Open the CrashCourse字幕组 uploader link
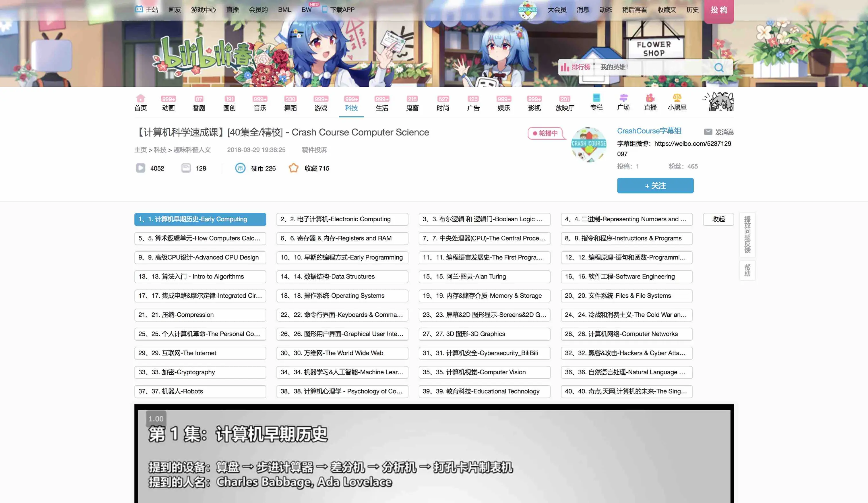The height and width of the screenshot is (503, 868). (649, 131)
